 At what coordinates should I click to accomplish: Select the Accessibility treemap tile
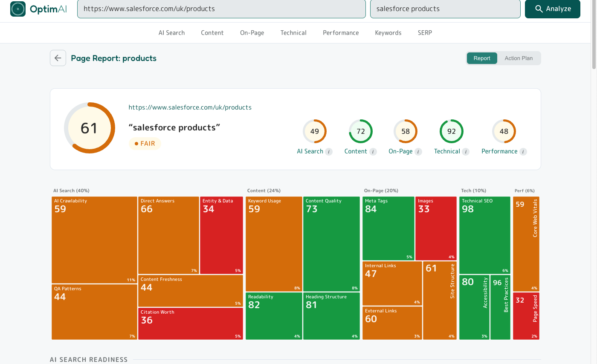click(474, 307)
